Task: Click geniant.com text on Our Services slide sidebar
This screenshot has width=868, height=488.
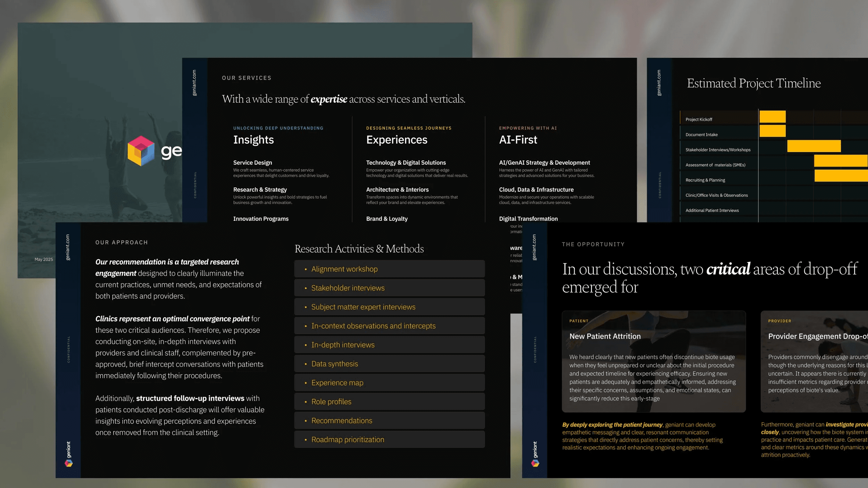Action: coord(194,83)
